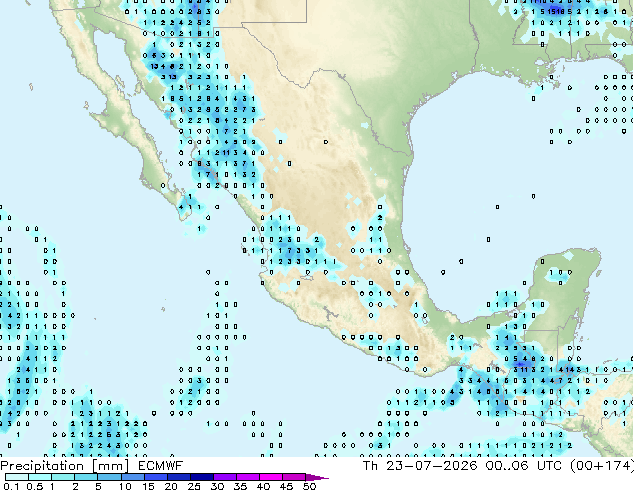Click the 0.1–0.5 mm palest legend swatch
Viewport: 634px width, 490px height.
[17, 477]
